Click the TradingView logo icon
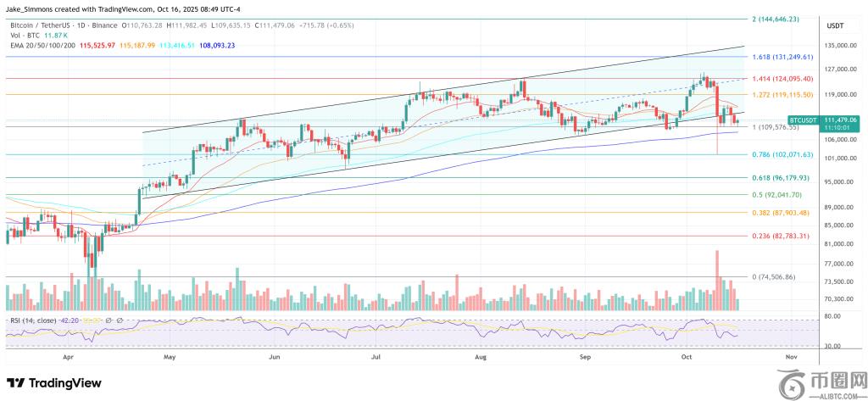This screenshot has height=401, width=868. (16, 383)
